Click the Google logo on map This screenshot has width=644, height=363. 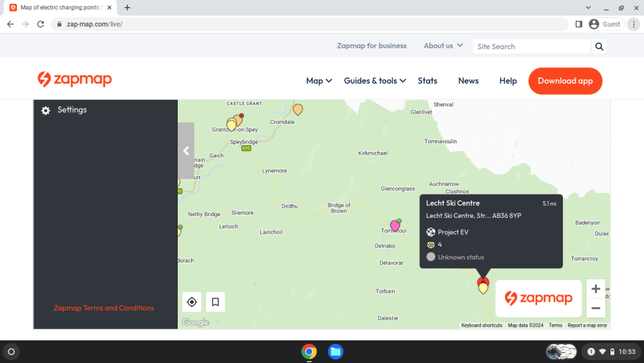click(x=196, y=323)
